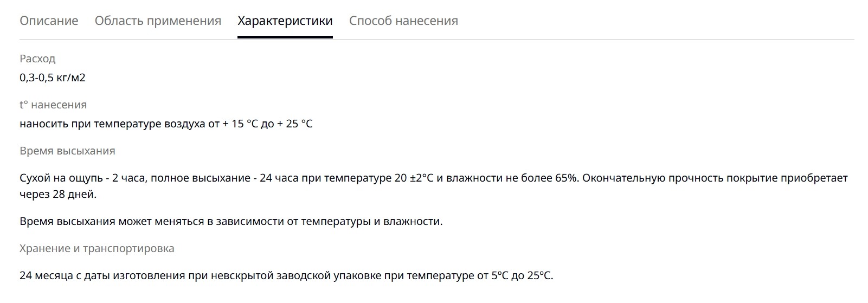This screenshot has width=868, height=303.
Task: Click the 0,3-0,5 кг/м2 value
Action: pos(53,78)
